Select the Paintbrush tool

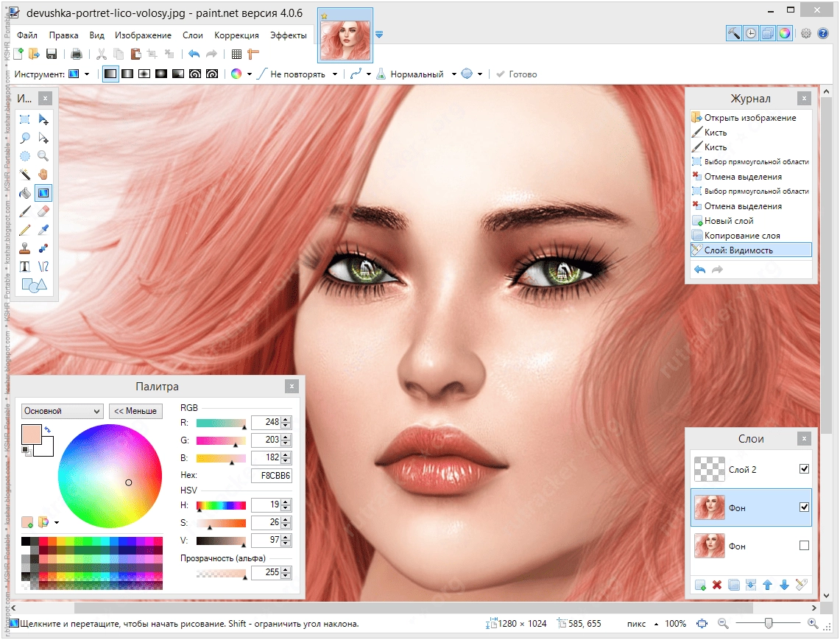[x=24, y=211]
